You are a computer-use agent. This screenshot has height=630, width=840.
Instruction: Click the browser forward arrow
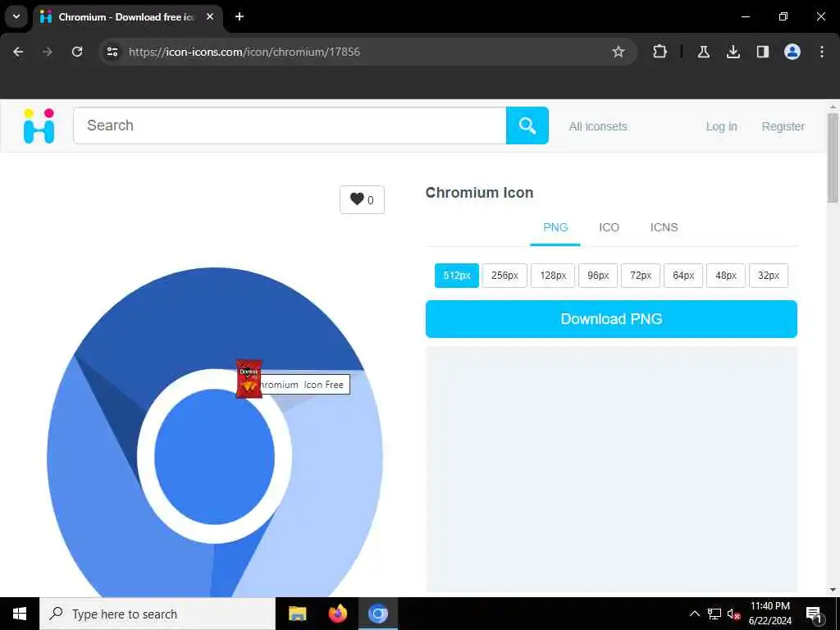pyautogui.click(x=48, y=52)
